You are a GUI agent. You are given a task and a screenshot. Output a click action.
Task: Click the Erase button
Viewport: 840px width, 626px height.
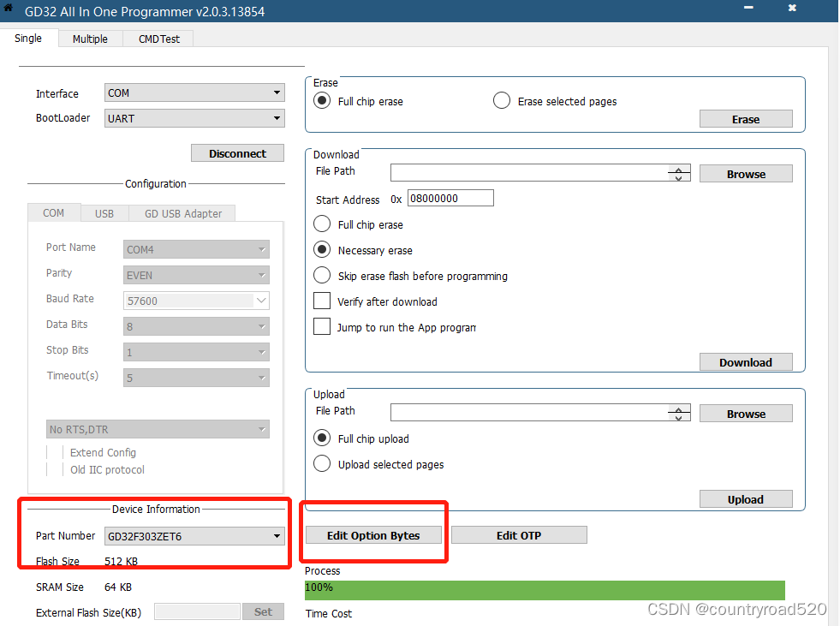click(746, 119)
